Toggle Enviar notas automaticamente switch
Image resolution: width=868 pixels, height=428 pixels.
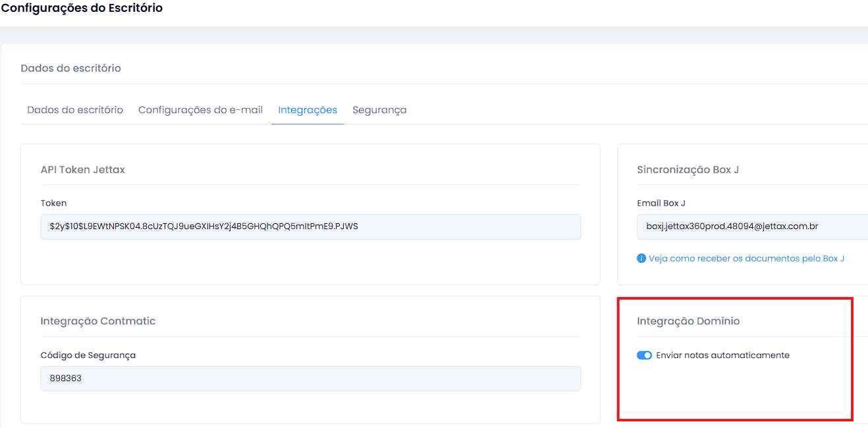pos(644,356)
